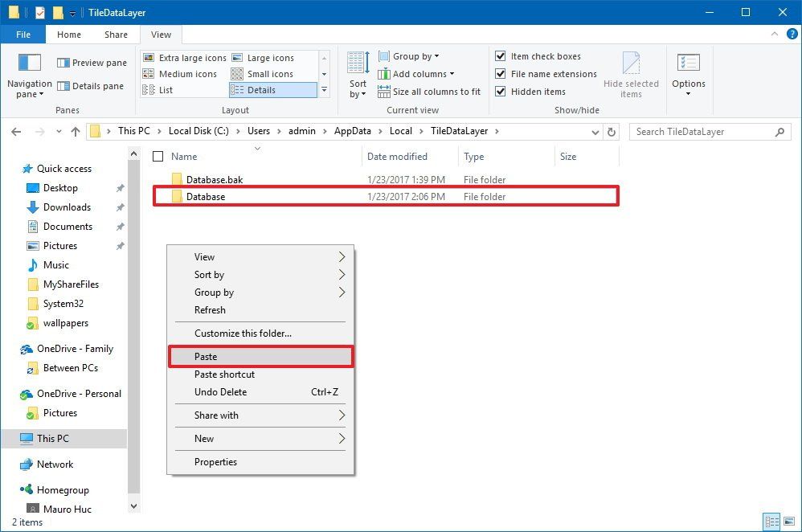Click the Refresh icon beside the address bar
The width and height of the screenshot is (802, 532).
612,131
